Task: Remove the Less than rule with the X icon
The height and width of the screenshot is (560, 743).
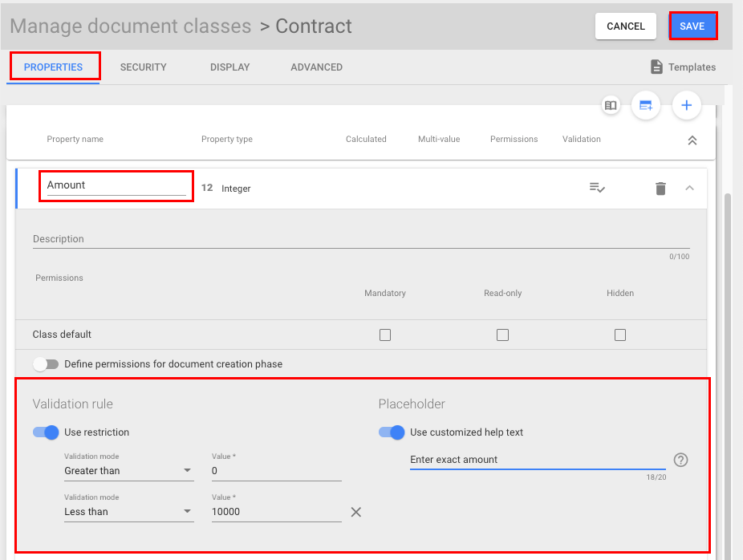Action: point(355,511)
